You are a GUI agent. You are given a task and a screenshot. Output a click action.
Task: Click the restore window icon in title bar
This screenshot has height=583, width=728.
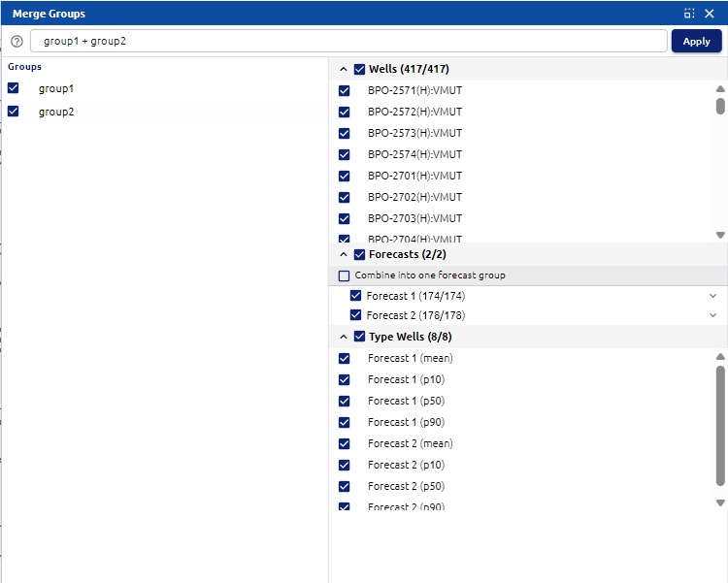pyautogui.click(x=689, y=14)
